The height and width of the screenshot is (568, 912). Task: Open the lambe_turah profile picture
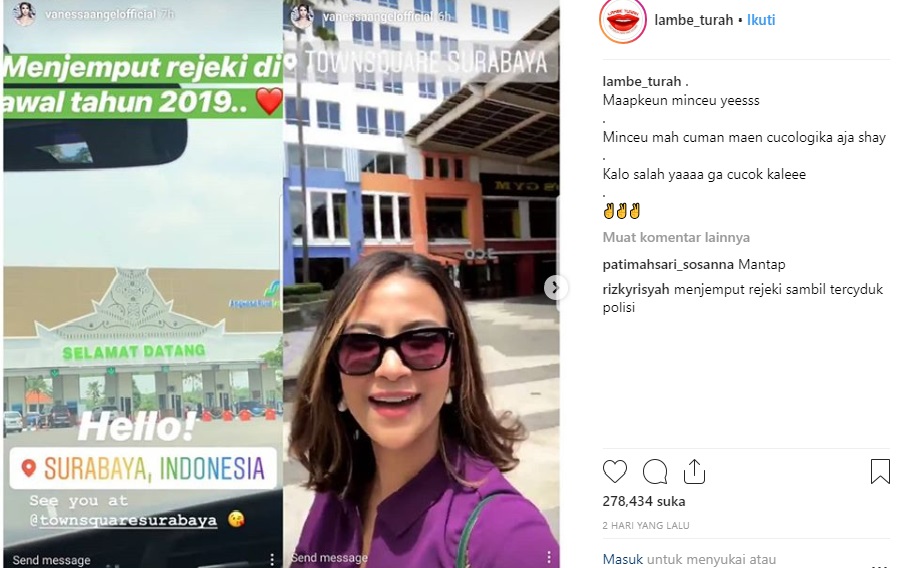coord(622,20)
